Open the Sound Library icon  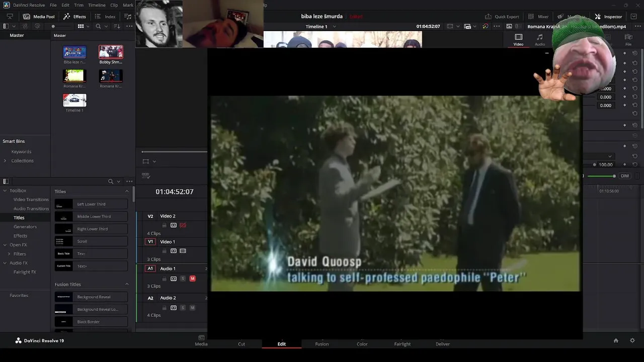coord(128,17)
